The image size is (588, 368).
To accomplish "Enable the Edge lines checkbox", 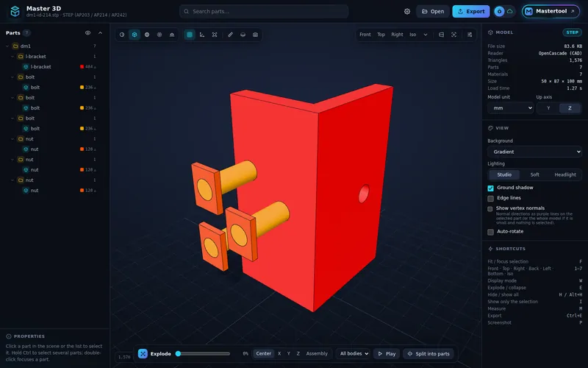I will coord(490,198).
